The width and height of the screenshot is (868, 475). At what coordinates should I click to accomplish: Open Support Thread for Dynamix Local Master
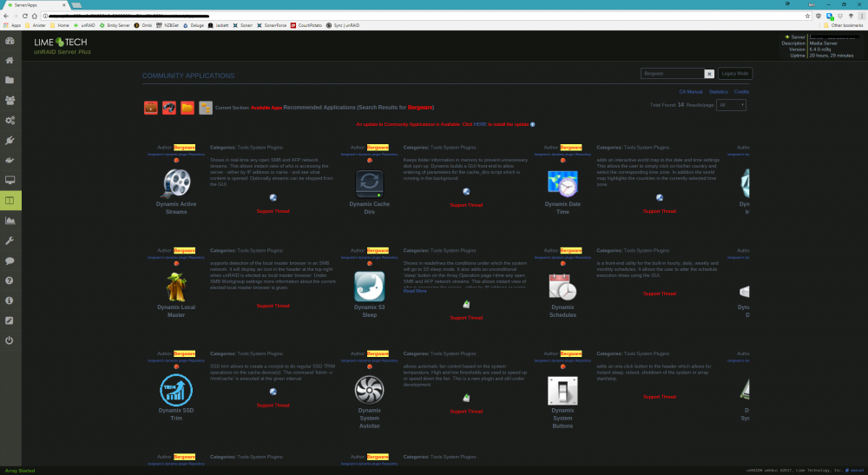coord(273,306)
